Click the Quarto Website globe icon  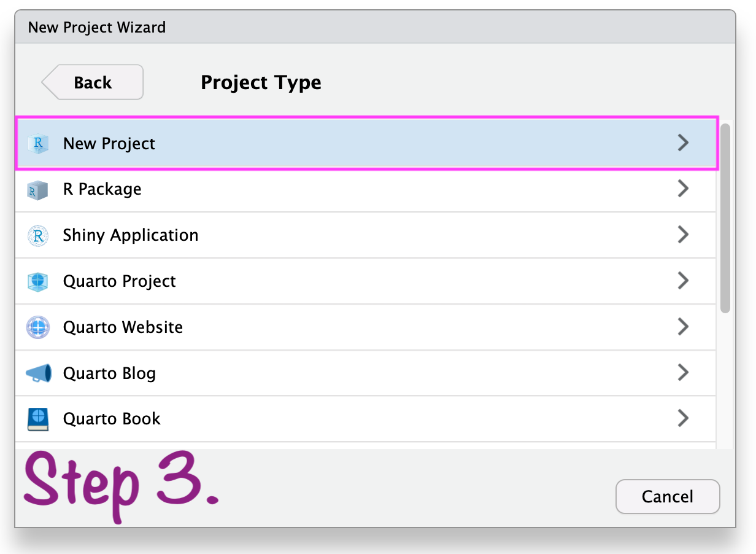[38, 327]
